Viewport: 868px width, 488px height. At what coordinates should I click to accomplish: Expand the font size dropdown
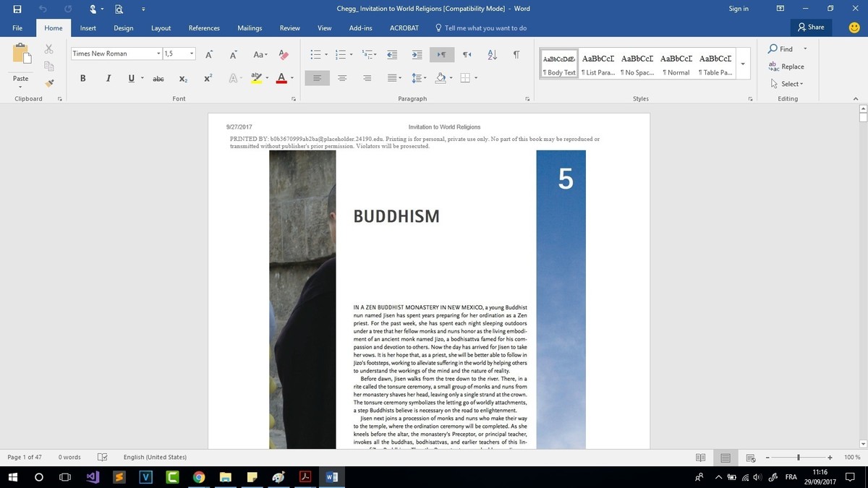(x=192, y=54)
